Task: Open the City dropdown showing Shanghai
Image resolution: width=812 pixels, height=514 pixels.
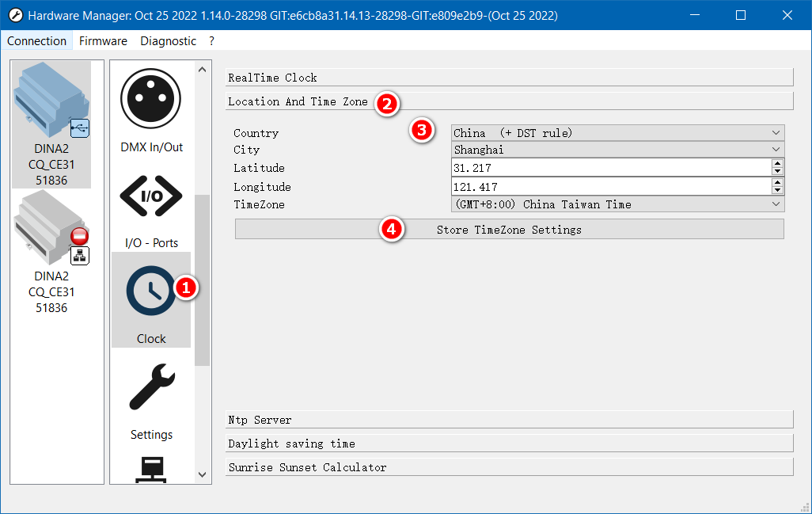Action: tap(617, 149)
